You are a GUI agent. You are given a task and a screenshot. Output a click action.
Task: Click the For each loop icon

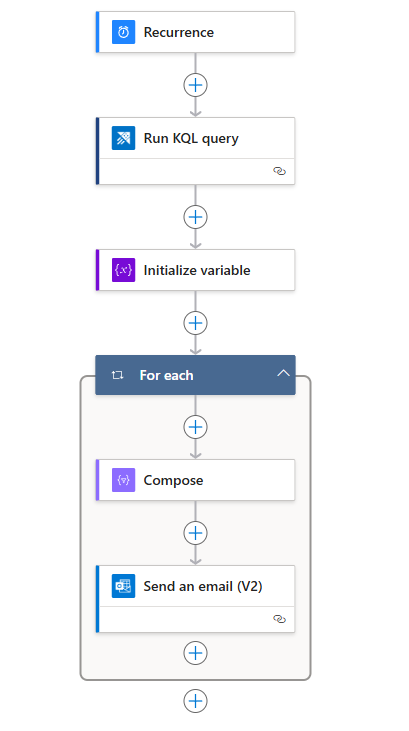coord(118,375)
